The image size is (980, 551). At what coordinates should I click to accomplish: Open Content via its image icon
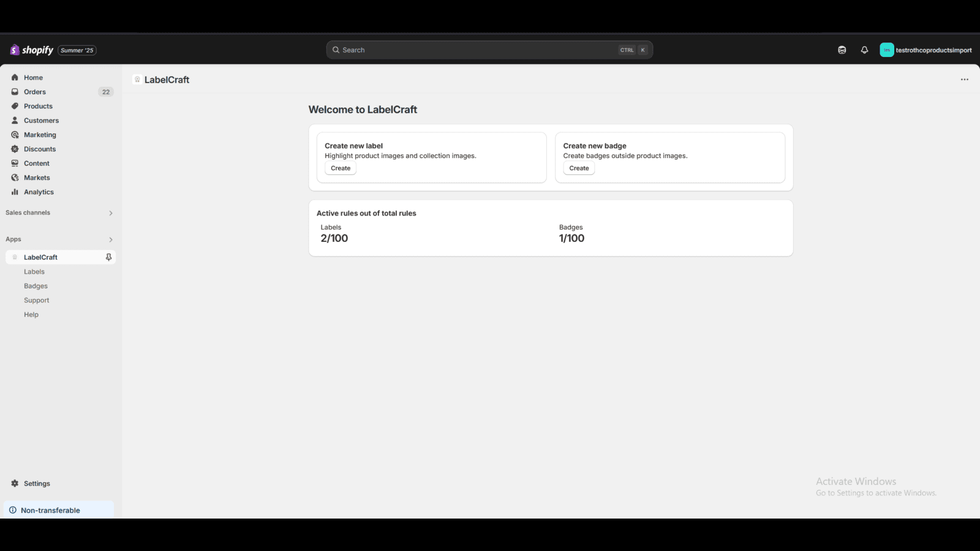[15, 163]
